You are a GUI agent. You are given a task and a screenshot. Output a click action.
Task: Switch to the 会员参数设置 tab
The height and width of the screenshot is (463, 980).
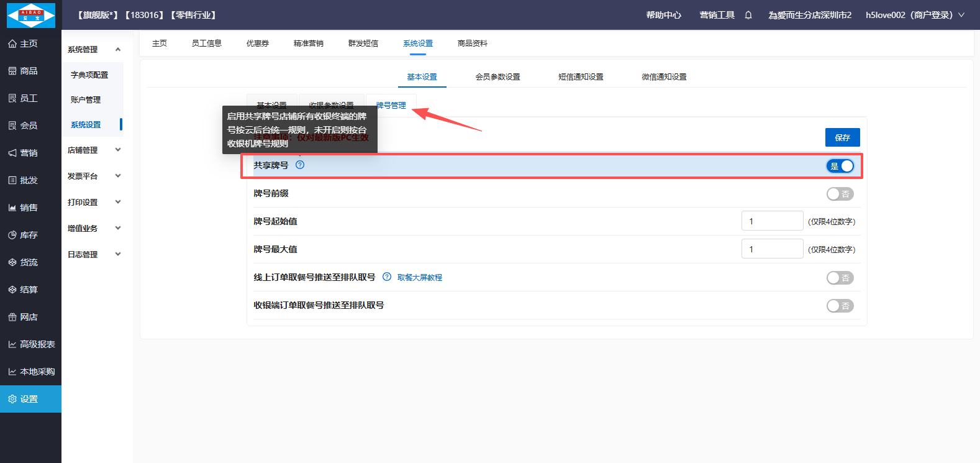497,77
